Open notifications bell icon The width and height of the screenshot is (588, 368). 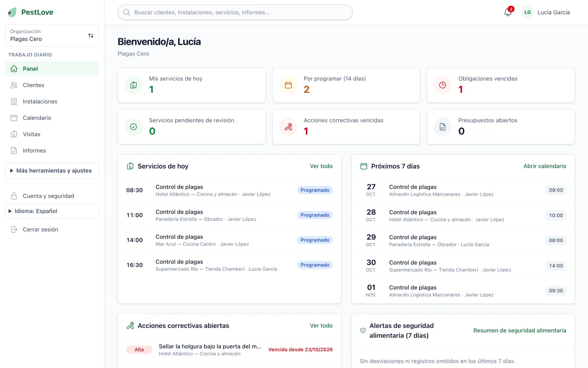point(508,12)
